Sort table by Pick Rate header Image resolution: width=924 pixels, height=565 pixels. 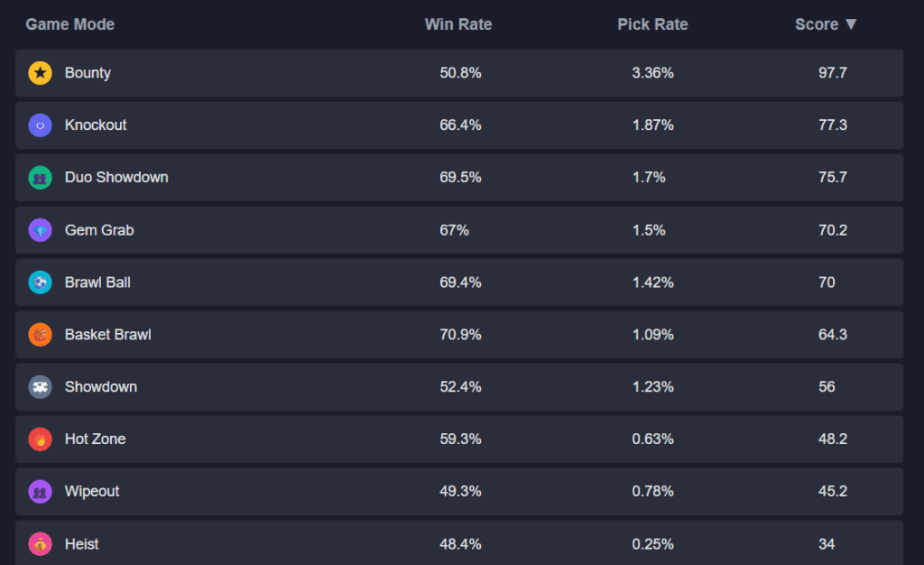tap(652, 24)
